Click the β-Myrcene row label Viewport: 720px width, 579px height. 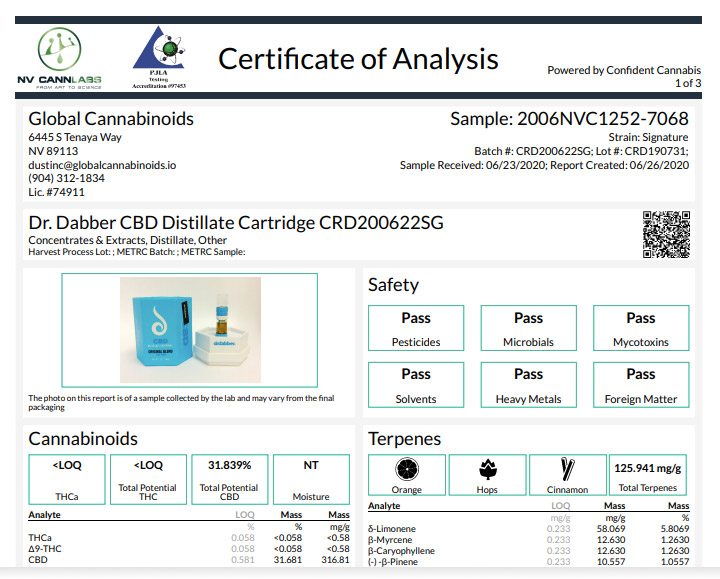click(x=390, y=540)
